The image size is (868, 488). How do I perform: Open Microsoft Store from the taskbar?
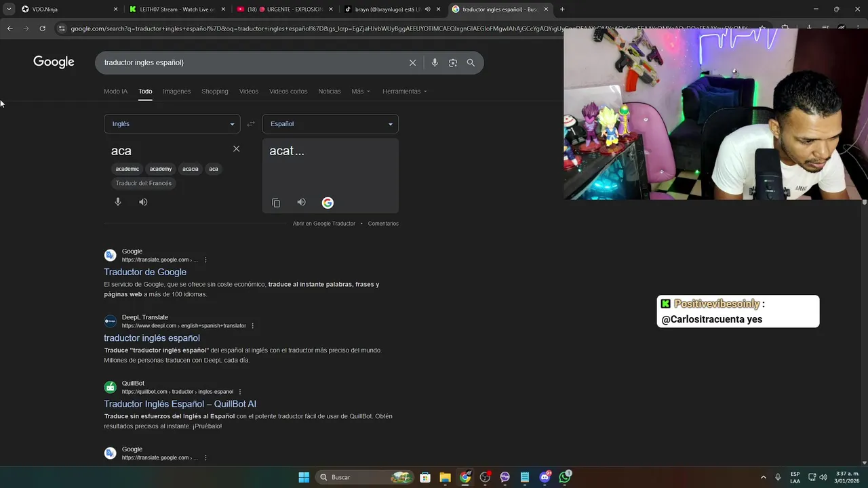pos(425,477)
